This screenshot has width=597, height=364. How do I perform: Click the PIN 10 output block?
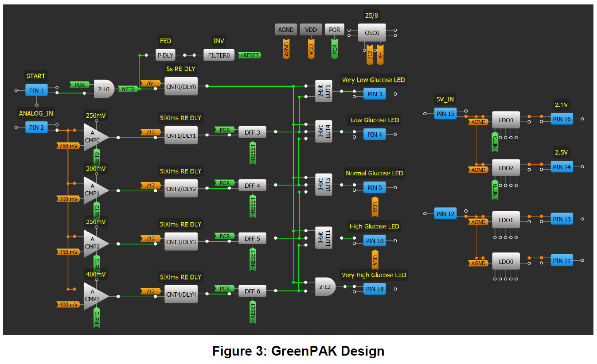375,241
